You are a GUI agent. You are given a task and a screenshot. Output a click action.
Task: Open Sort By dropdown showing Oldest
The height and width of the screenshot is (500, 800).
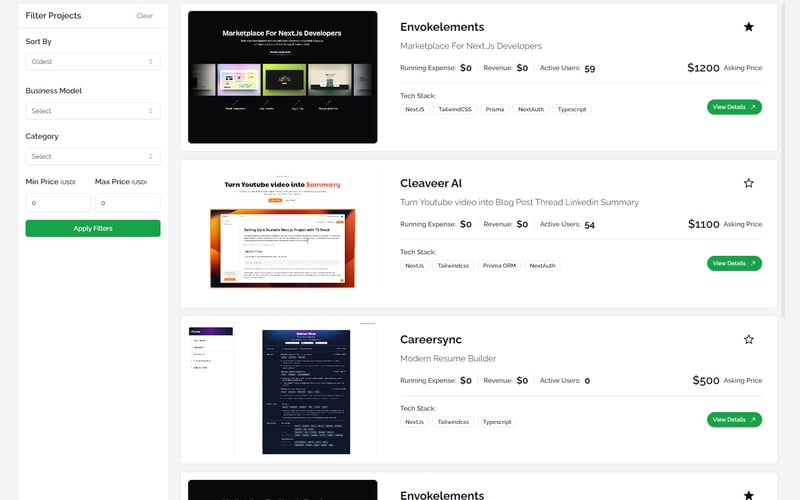click(x=93, y=62)
